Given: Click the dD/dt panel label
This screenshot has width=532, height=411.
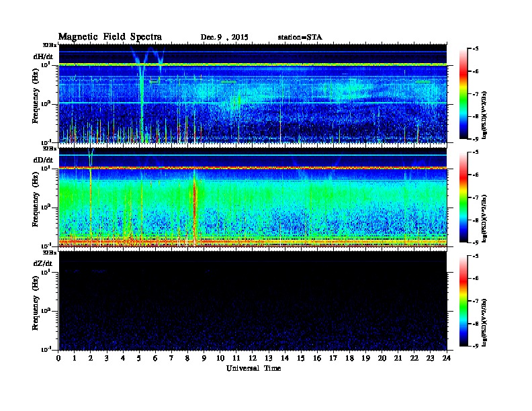Looking at the screenshot, I should click(43, 160).
